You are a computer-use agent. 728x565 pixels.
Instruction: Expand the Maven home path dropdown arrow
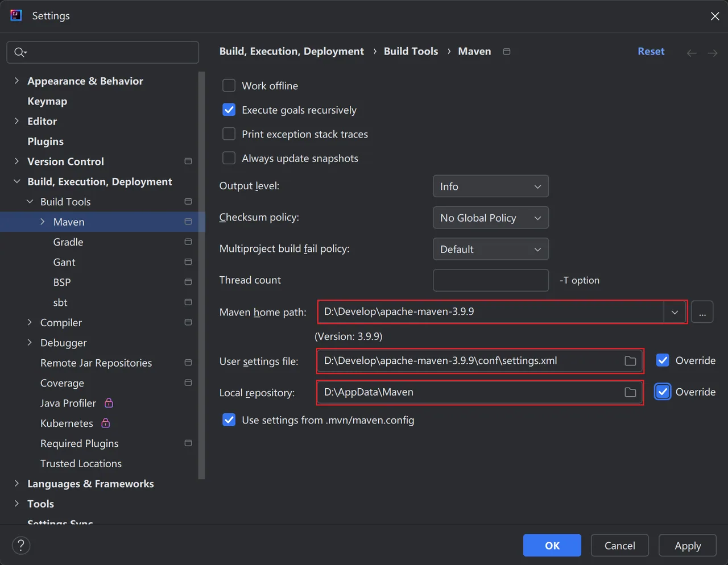point(675,312)
